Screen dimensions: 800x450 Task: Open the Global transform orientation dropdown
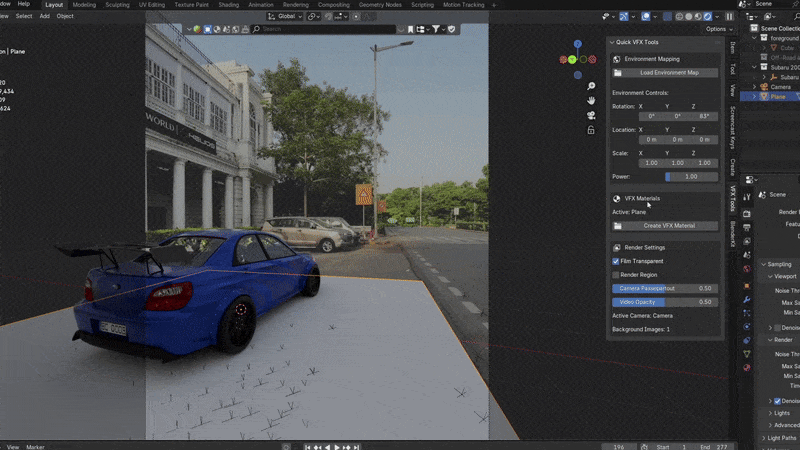(x=284, y=17)
